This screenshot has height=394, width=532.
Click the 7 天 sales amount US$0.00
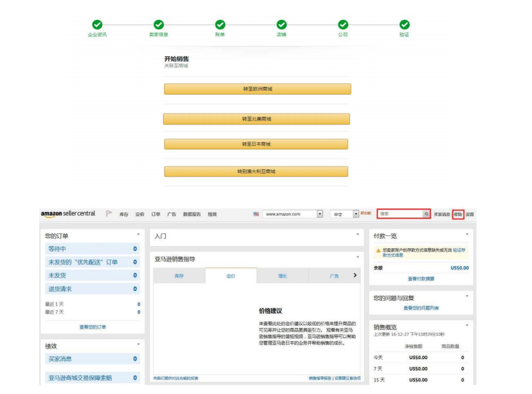(x=418, y=368)
